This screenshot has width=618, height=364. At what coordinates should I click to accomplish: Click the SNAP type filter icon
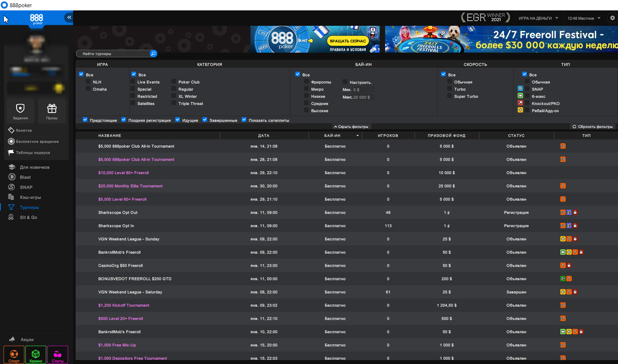coord(520,88)
